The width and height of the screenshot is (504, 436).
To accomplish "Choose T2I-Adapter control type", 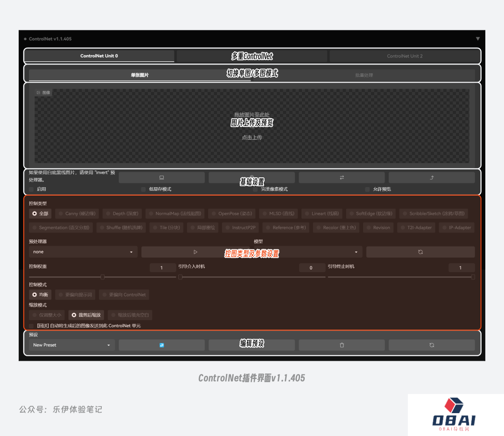I will [416, 228].
